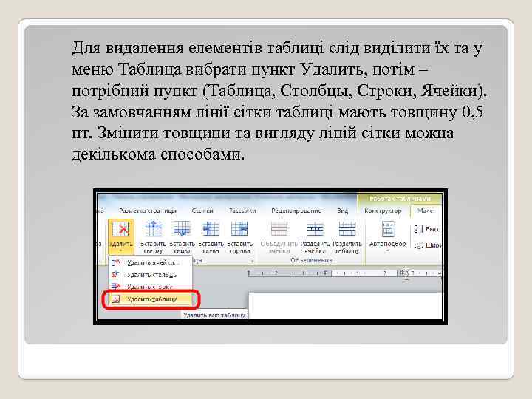
Task: Open the Разметка страницы tab
Action: coord(148,211)
